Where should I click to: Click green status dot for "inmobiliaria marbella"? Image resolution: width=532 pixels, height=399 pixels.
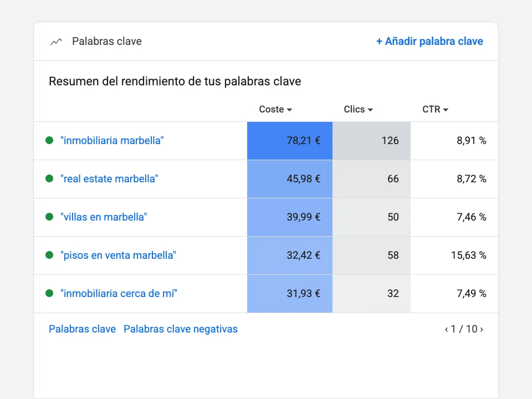click(49, 140)
